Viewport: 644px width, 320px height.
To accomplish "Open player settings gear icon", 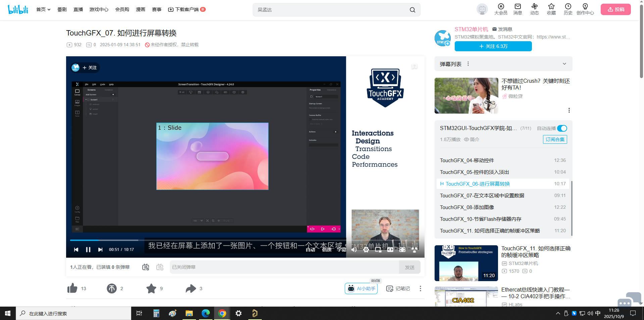I will click(366, 250).
